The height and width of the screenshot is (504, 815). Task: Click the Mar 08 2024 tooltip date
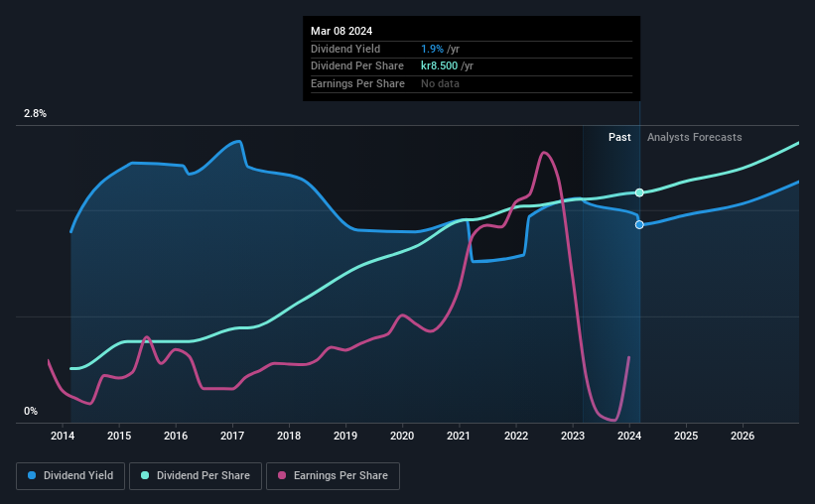coord(341,31)
